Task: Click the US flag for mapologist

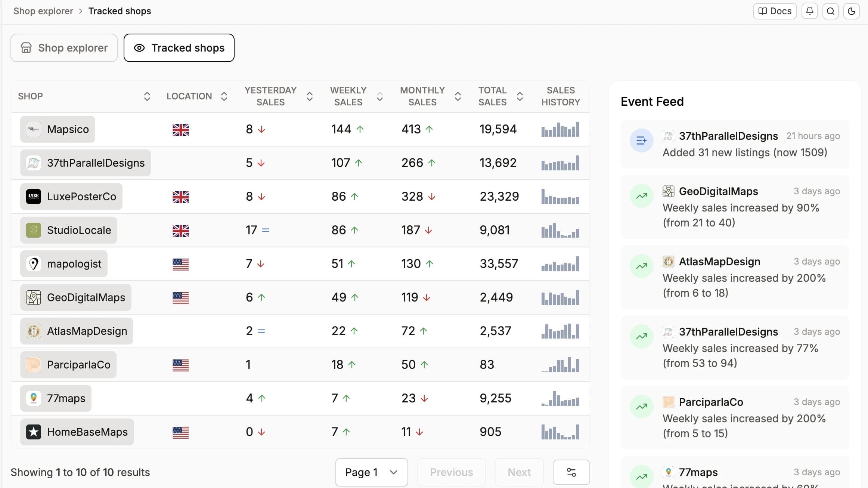Action: (181, 265)
